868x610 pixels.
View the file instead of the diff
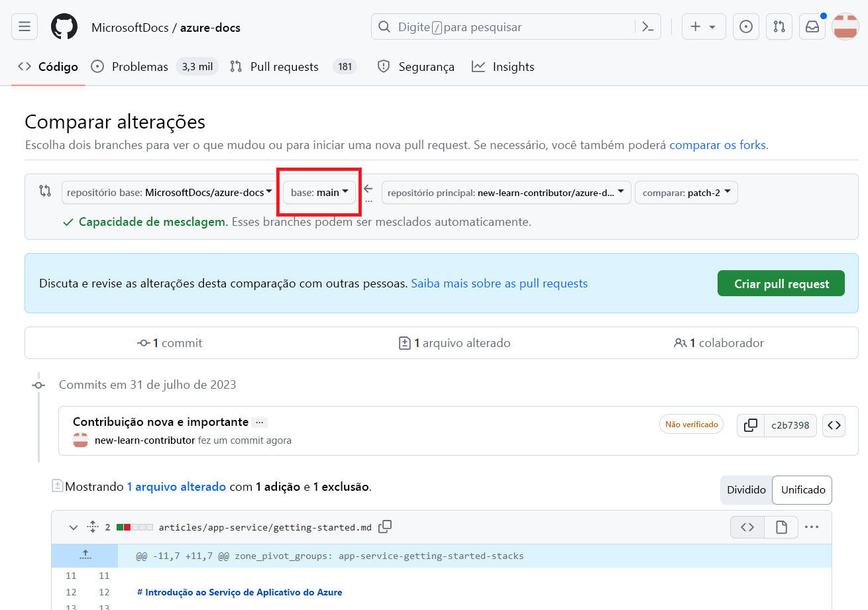(781, 527)
